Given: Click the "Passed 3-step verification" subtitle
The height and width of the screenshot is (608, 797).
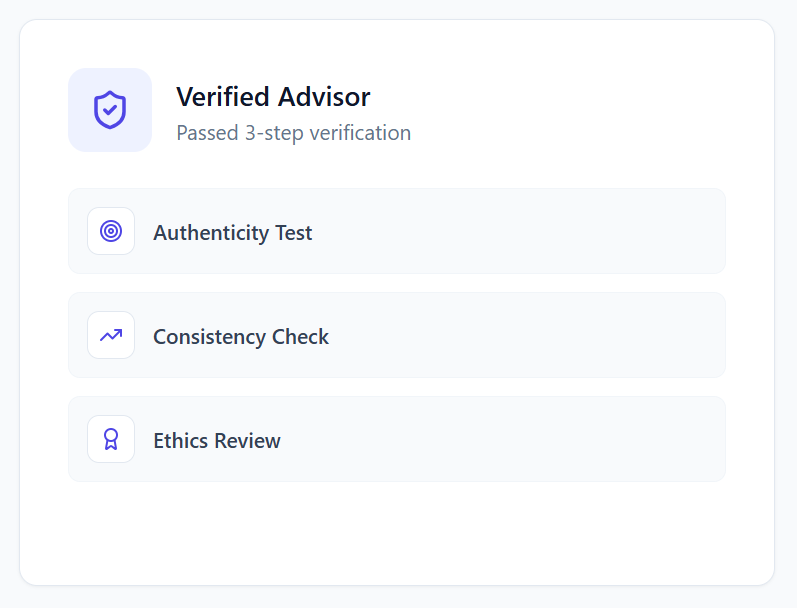Looking at the screenshot, I should [293, 133].
